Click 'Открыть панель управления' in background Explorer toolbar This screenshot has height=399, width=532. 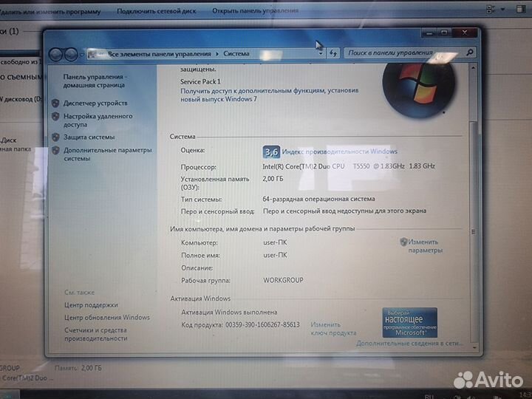pyautogui.click(x=255, y=11)
